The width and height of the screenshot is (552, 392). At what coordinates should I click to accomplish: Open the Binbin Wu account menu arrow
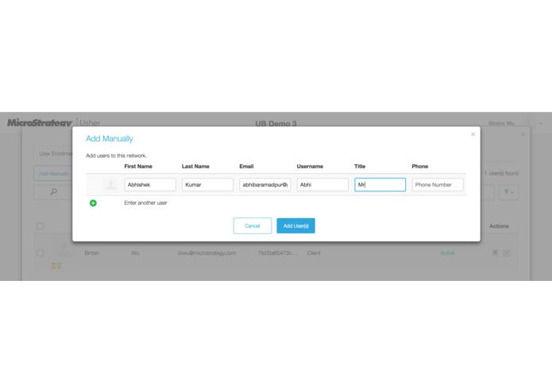[x=541, y=124]
